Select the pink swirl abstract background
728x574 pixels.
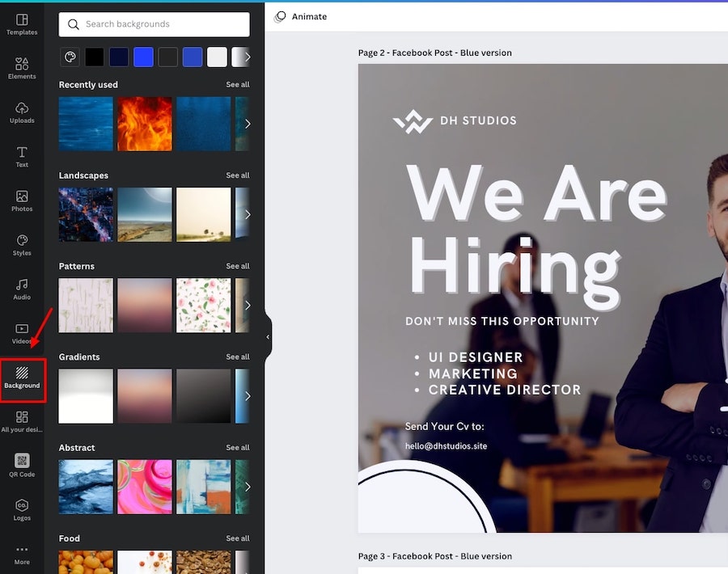tap(145, 487)
